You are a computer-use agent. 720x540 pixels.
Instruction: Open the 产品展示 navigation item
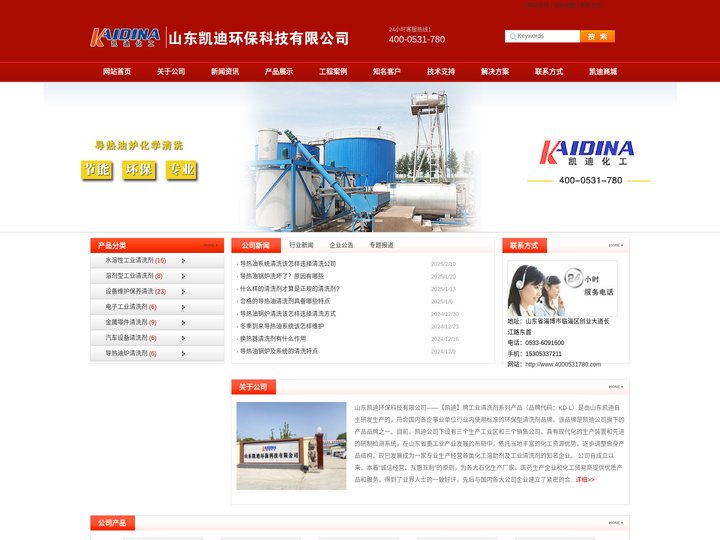coord(279,72)
